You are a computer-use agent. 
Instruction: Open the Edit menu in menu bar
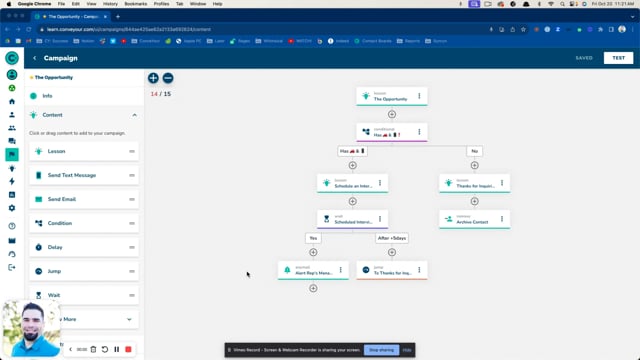(76, 4)
